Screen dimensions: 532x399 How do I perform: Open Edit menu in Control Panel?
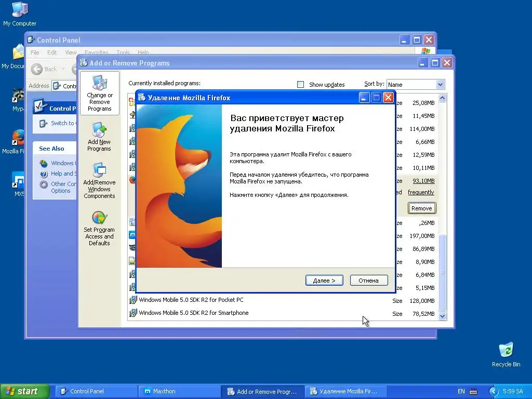(51, 52)
